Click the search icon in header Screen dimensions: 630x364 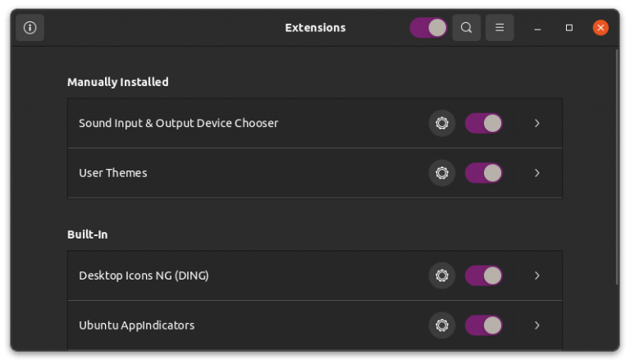coord(466,28)
